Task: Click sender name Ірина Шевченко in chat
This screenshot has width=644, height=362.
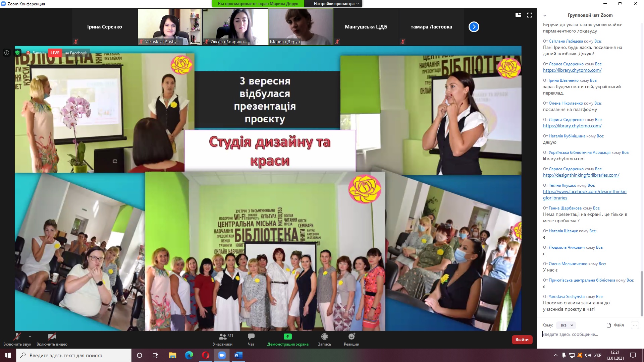Action: click(x=563, y=80)
